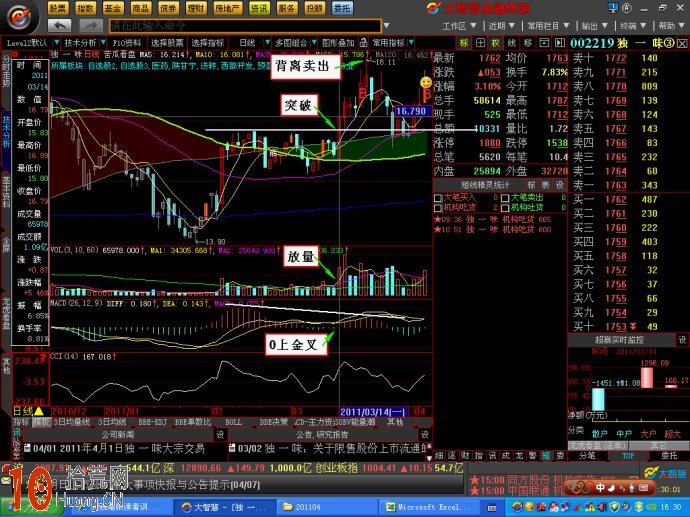690x517 pixels.
Task: Toggle the padlock icon beside 图形叠加
Action: [363, 43]
